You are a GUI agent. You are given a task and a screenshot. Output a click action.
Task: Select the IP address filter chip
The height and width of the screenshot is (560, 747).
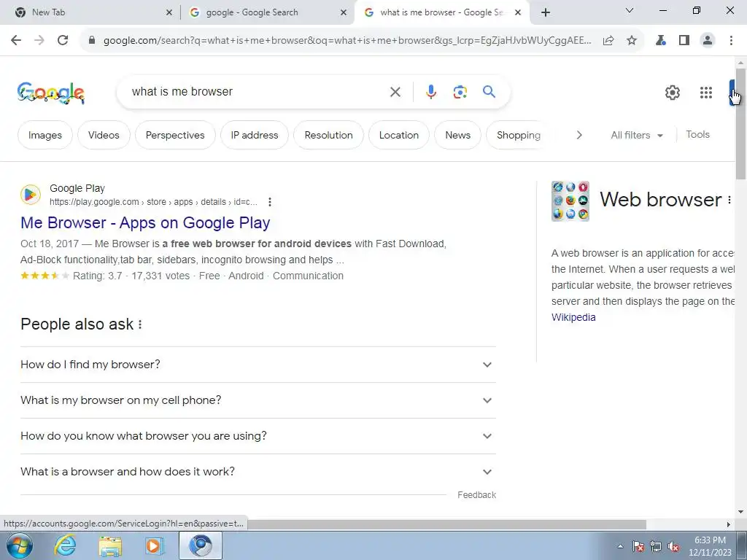click(255, 135)
